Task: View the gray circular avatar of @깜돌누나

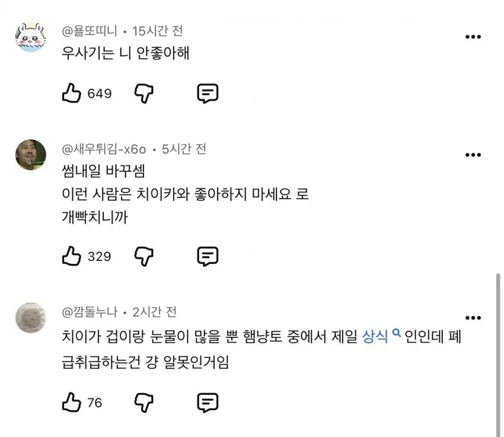Action: (31, 317)
